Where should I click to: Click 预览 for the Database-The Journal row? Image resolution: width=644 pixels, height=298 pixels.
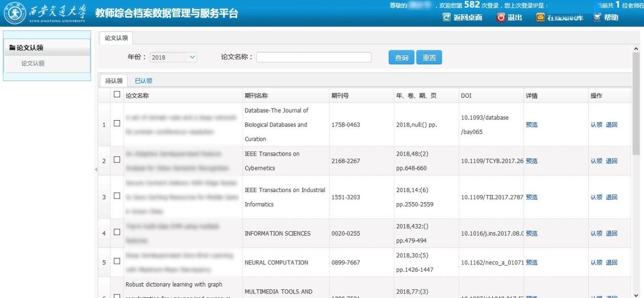532,125
